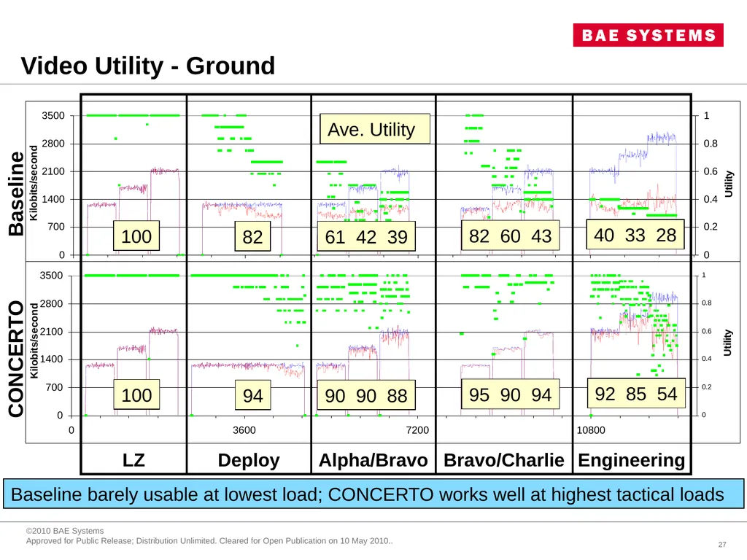
Task: Click the 7200 time axis label
Action: 417,430
